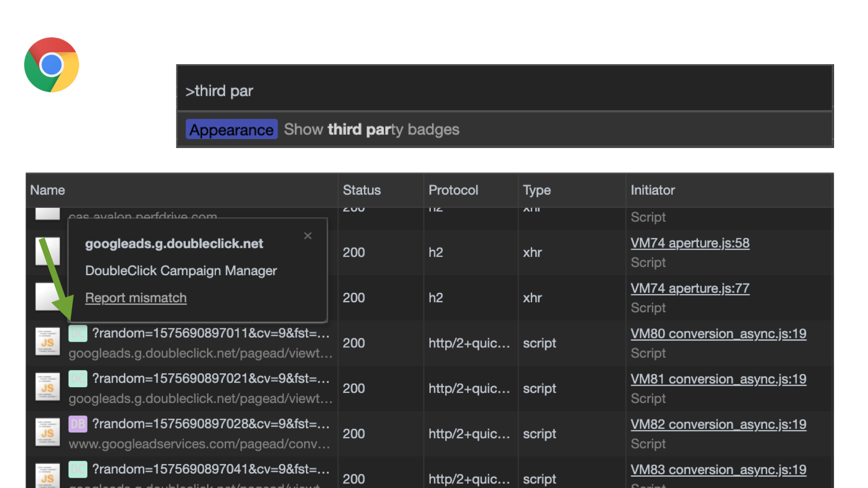Open the VM74 aperture.js:58 initiator link
Screen dimensions: 868x488
(689, 243)
